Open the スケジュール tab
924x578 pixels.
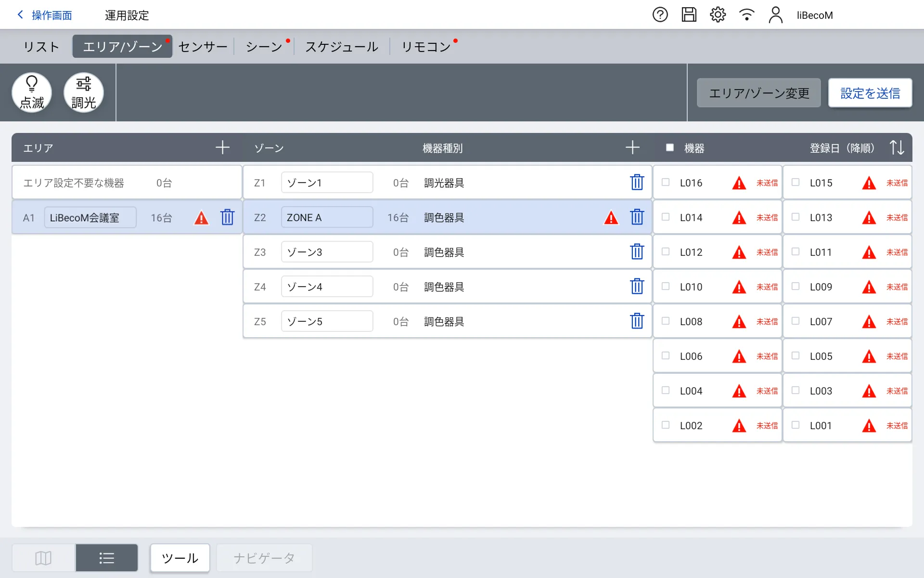(x=342, y=47)
